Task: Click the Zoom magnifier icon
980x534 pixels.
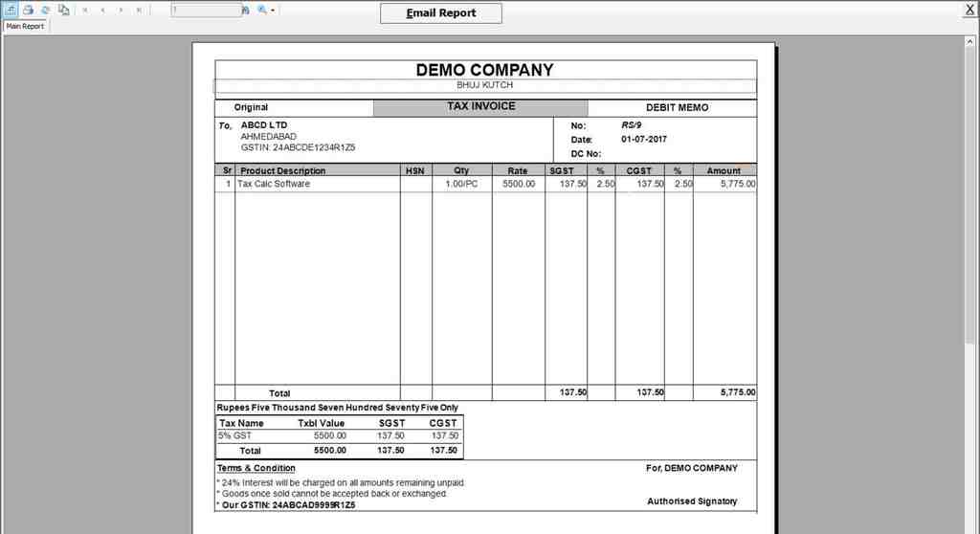Action: pos(261,10)
